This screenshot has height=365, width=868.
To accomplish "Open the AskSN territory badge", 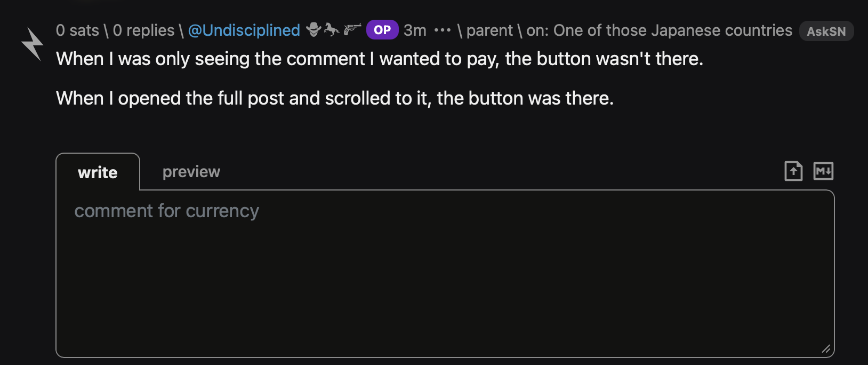I will 826,31.
